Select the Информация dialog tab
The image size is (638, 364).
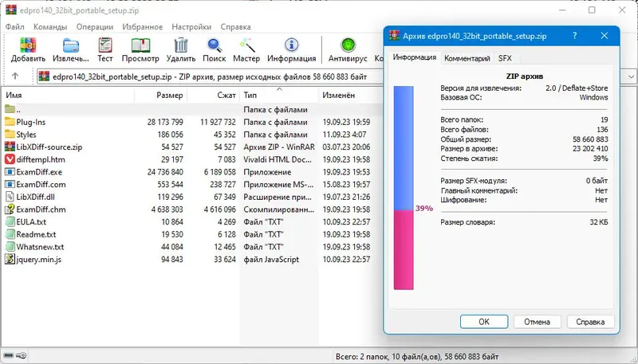click(414, 57)
